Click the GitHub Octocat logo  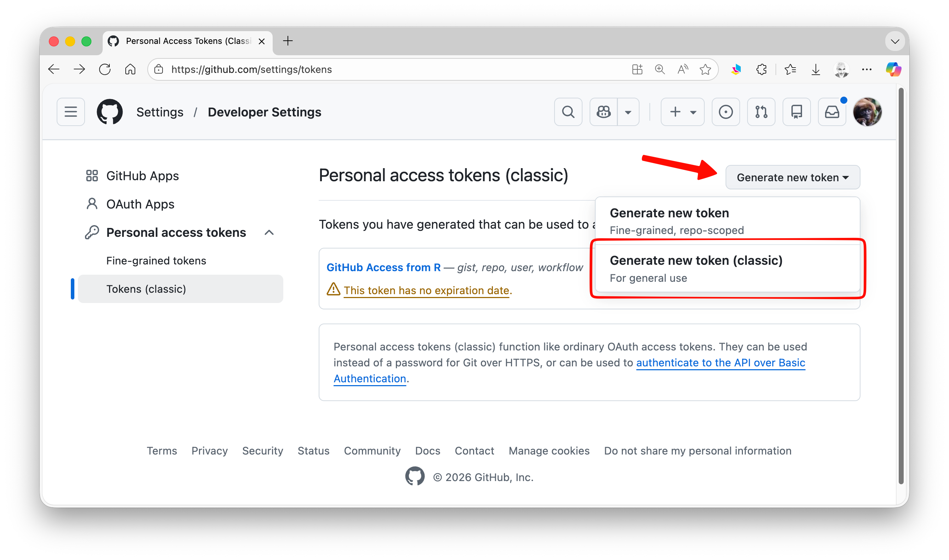[x=110, y=112]
